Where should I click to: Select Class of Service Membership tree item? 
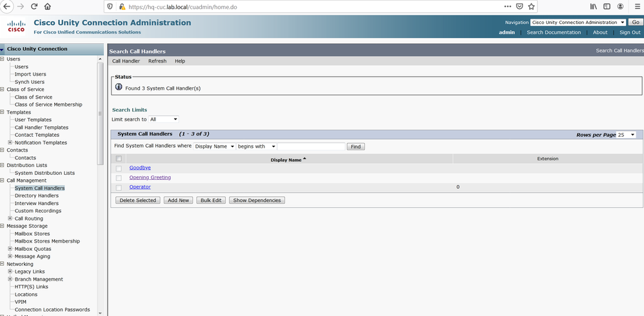click(48, 104)
